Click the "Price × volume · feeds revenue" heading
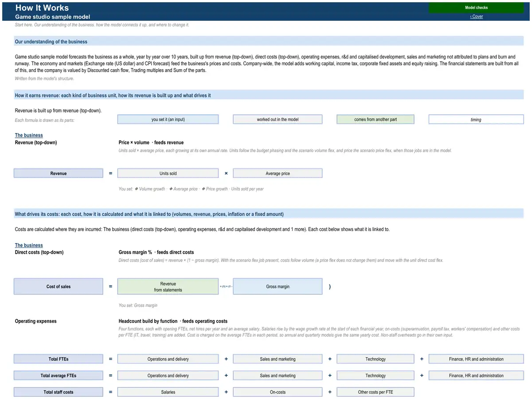Viewport: 532px width, 399px height. tap(151, 142)
